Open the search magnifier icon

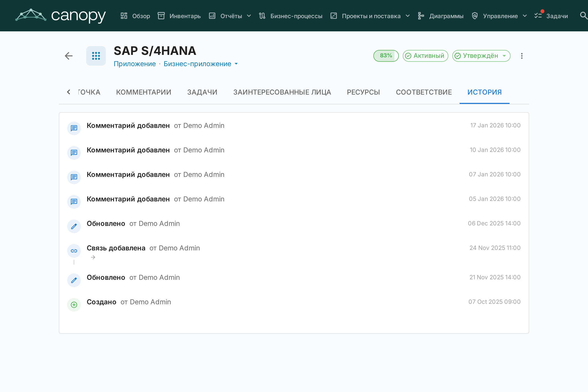pos(584,15)
